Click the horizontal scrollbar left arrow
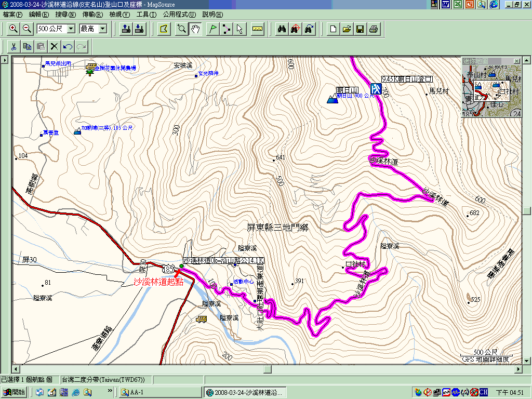Viewport: 532px width, 399px height. coord(15,369)
